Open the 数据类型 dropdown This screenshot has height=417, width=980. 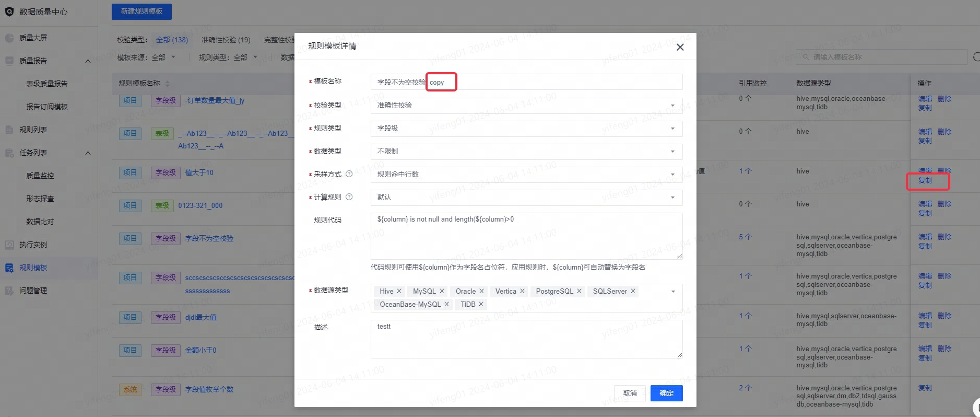pyautogui.click(x=526, y=152)
